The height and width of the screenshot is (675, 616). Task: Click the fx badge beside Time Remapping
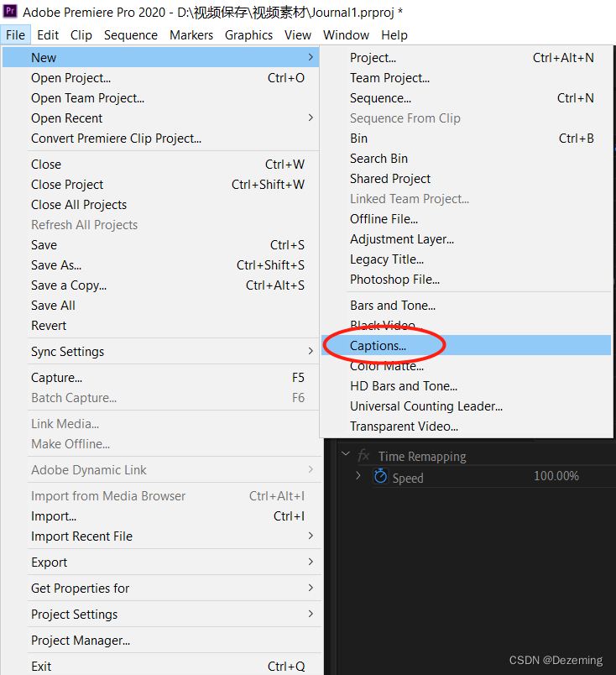click(x=363, y=455)
